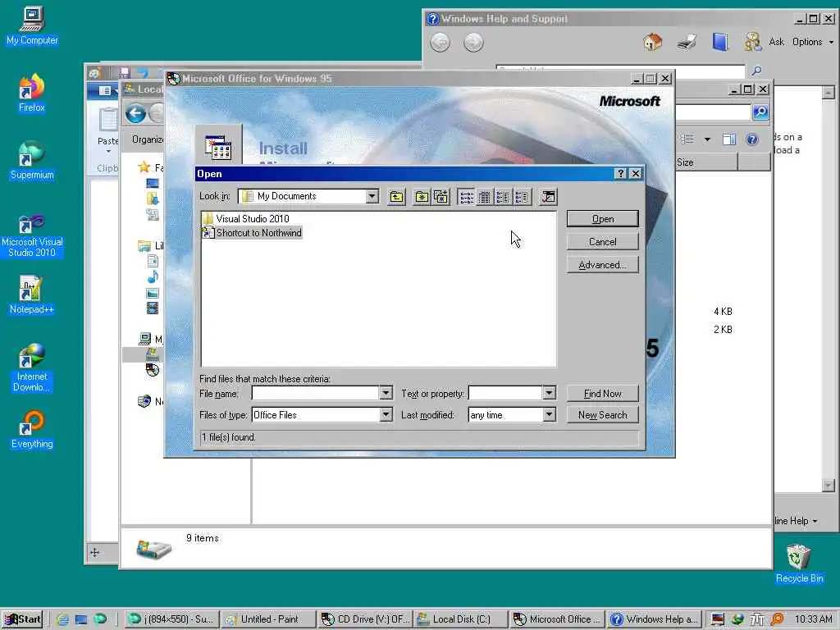840x630 pixels.
Task: Open the Options menu in Help and Support
Action: 812,42
